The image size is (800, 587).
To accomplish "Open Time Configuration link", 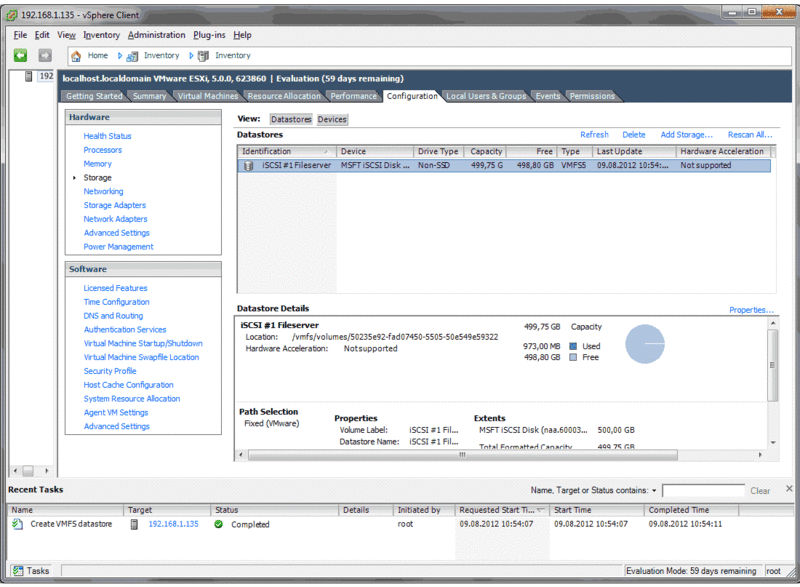I will click(x=116, y=302).
